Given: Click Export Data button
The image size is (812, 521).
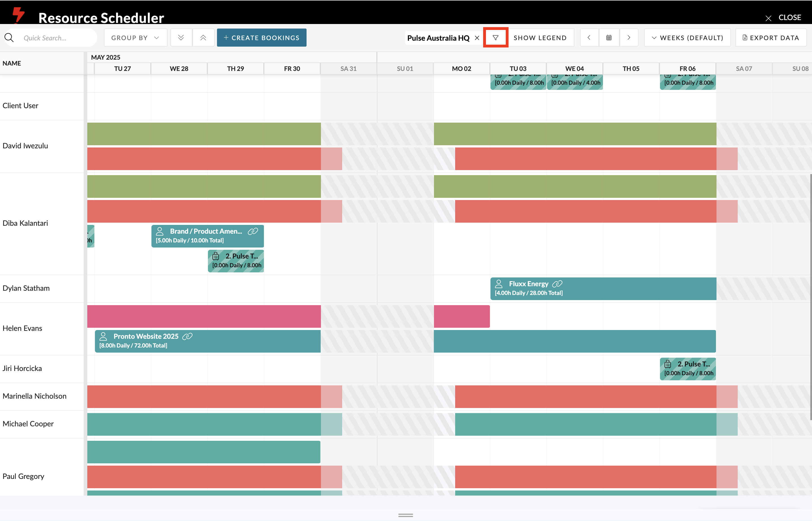Looking at the screenshot, I should click(x=771, y=38).
